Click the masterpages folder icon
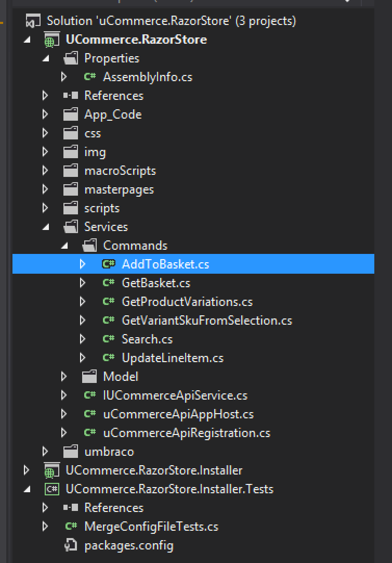The width and height of the screenshot is (392, 563). click(x=71, y=189)
